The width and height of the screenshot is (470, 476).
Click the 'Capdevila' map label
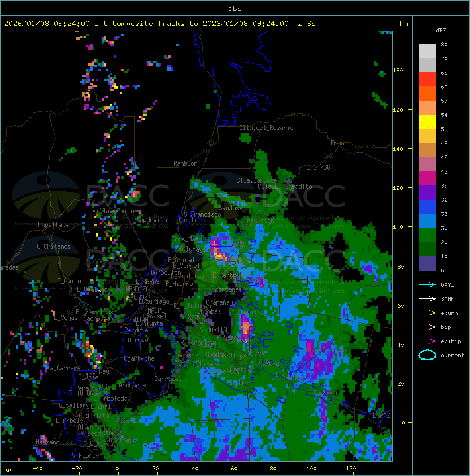151,220
